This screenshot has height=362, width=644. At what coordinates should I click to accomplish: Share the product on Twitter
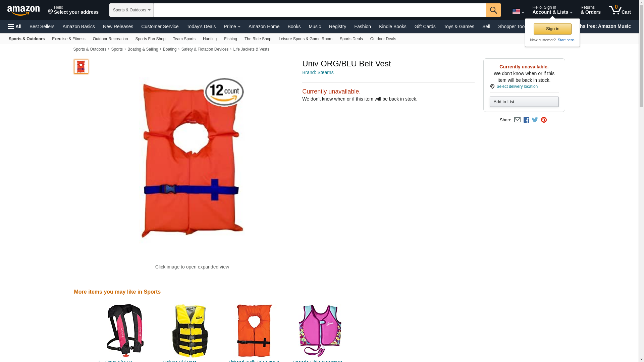535,120
